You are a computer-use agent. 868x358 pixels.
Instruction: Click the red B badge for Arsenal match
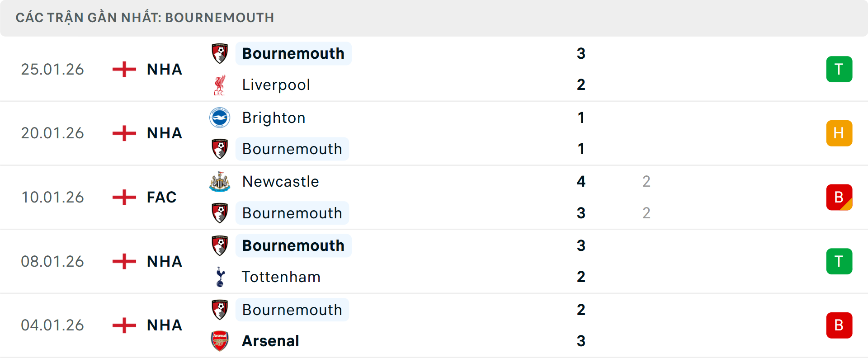[x=839, y=325]
